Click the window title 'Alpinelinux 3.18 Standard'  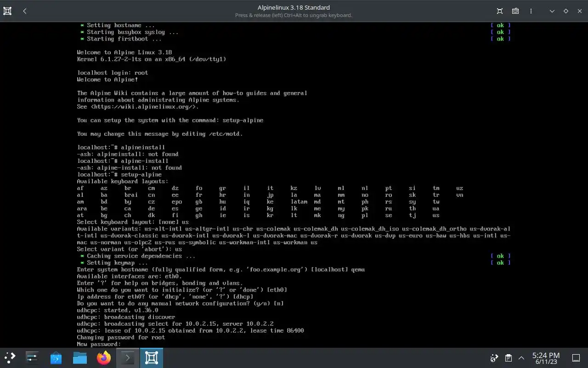pos(294,7)
